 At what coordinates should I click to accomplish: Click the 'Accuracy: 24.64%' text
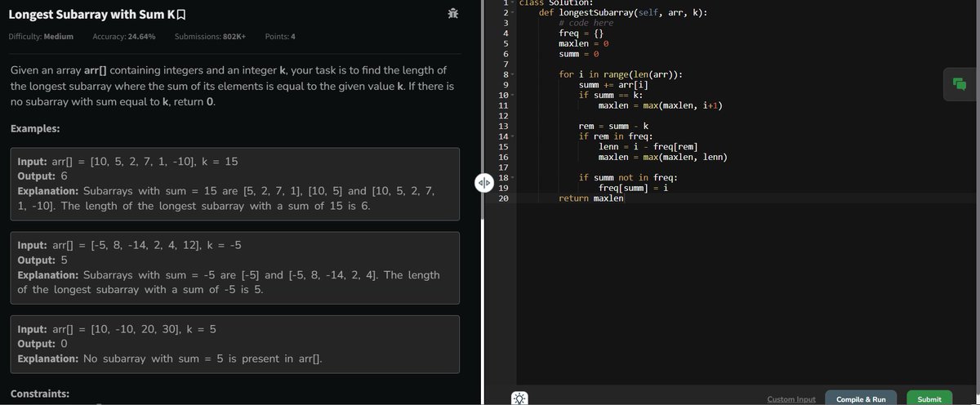124,37
